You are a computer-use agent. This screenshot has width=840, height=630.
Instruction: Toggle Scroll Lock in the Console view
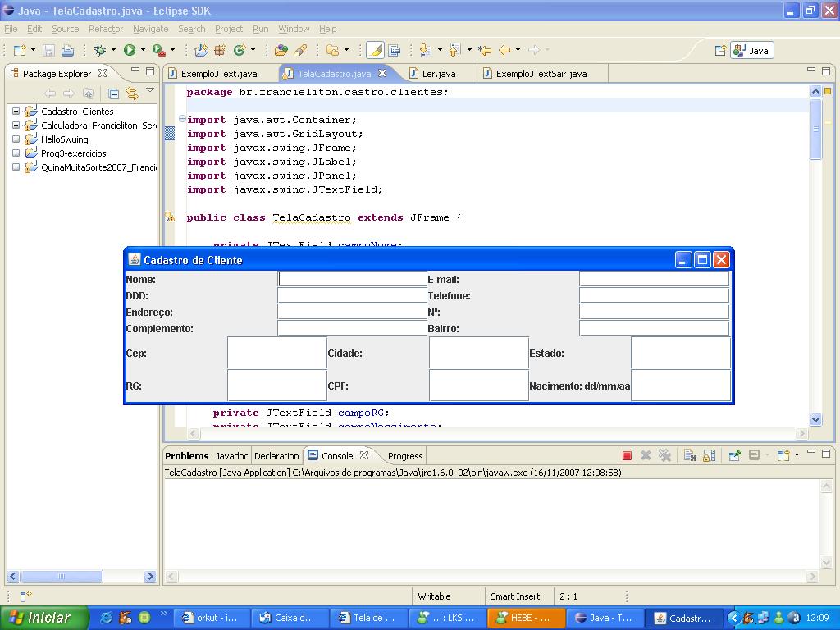[x=709, y=455]
